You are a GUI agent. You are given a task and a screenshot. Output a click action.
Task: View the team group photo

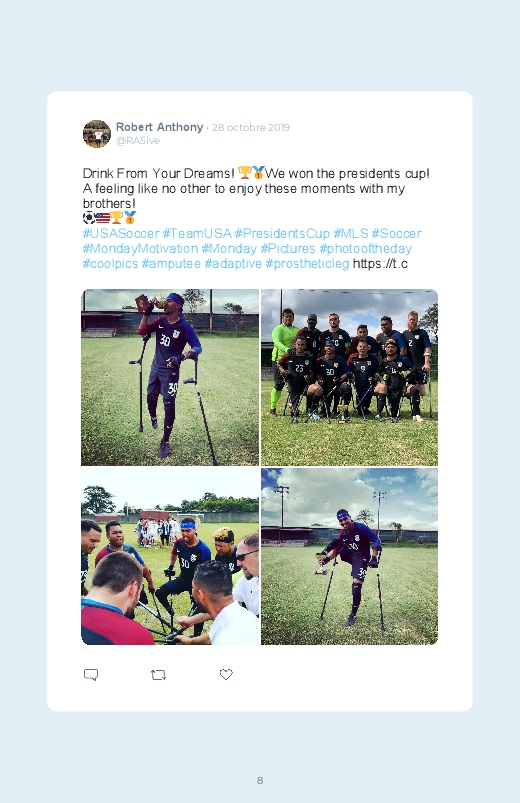coord(349,377)
